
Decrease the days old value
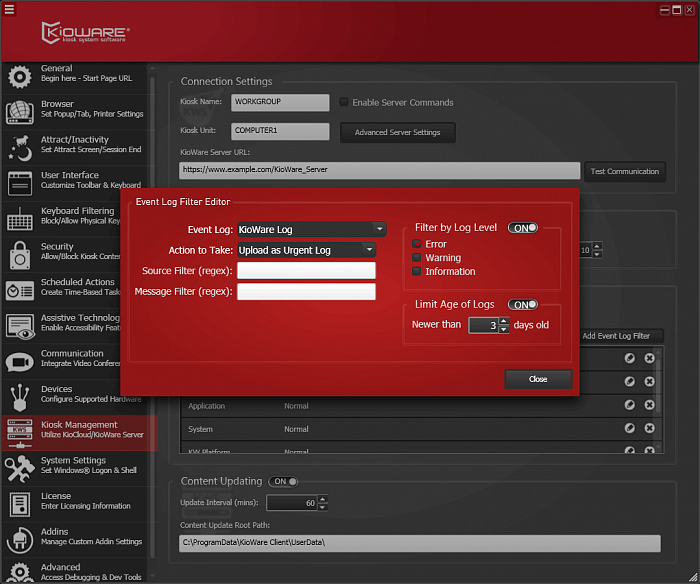coord(504,329)
